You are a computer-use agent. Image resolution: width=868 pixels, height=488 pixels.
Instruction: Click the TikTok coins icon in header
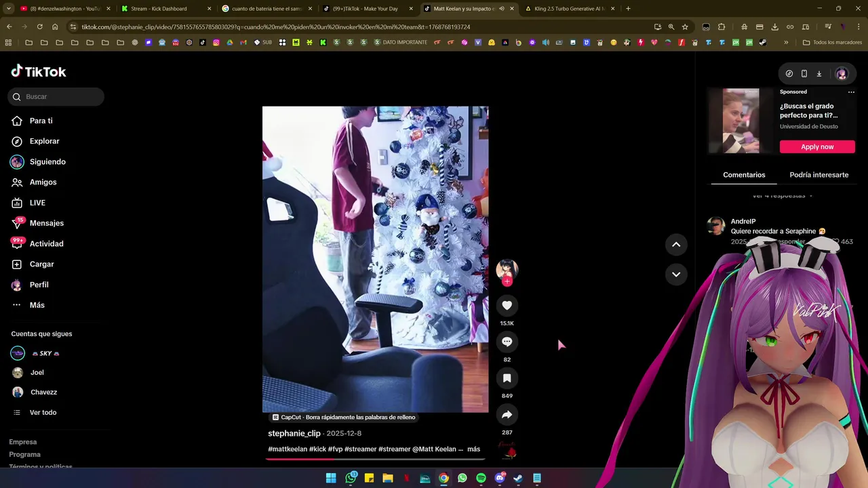click(x=789, y=74)
